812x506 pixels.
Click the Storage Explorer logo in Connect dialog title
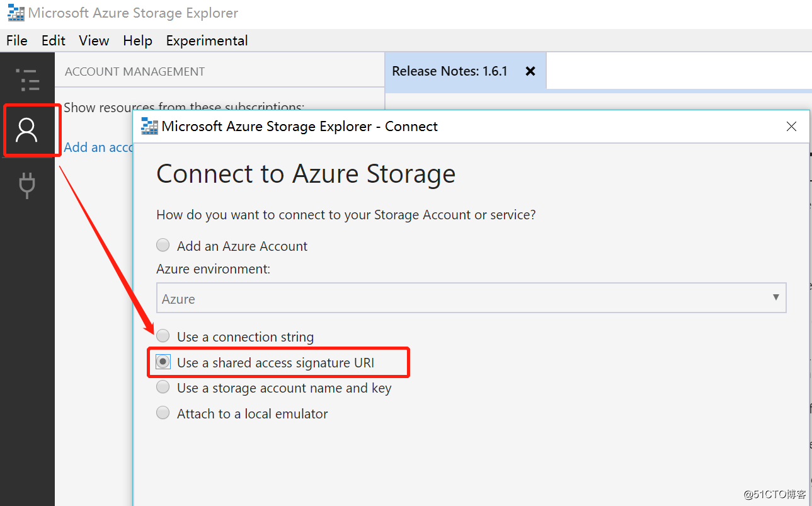coord(149,126)
